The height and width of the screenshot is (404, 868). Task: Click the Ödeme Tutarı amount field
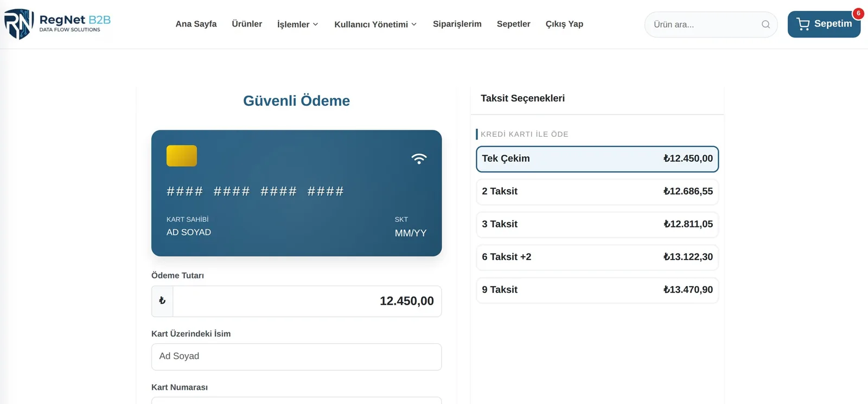[x=307, y=301]
